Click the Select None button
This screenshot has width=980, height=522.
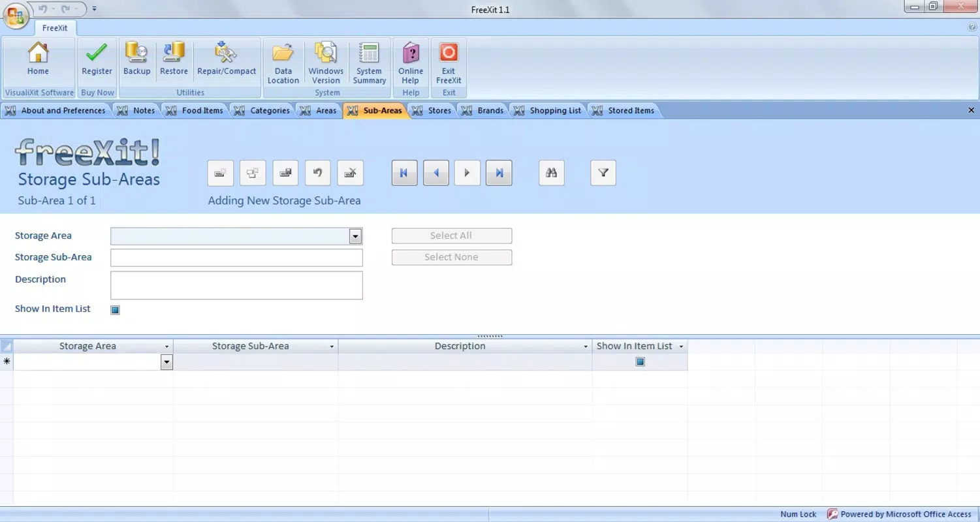point(452,257)
